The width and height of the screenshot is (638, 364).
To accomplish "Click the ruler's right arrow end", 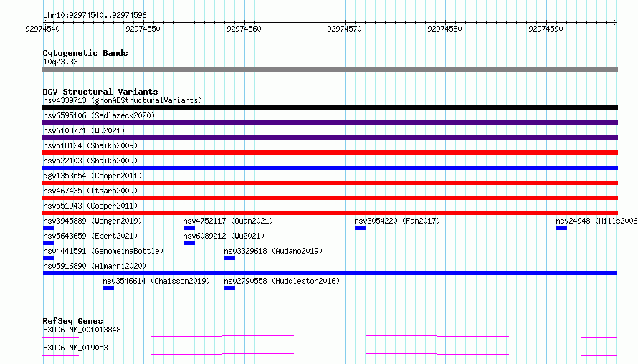I will click(615, 22).
